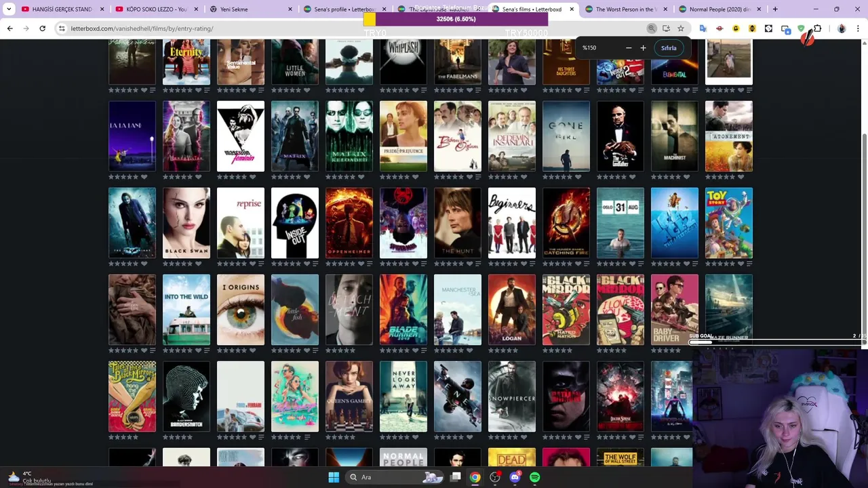868x488 pixels.
Task: Open the Spotify taskbar icon
Action: point(534,477)
